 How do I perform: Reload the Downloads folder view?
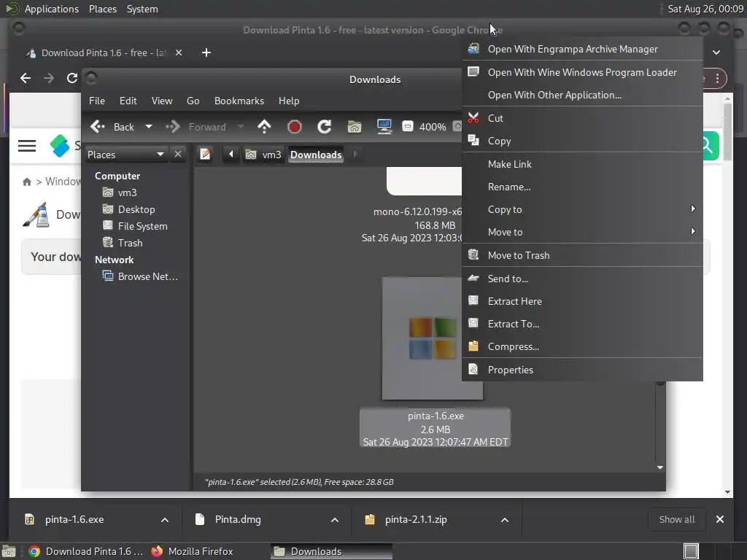(325, 127)
